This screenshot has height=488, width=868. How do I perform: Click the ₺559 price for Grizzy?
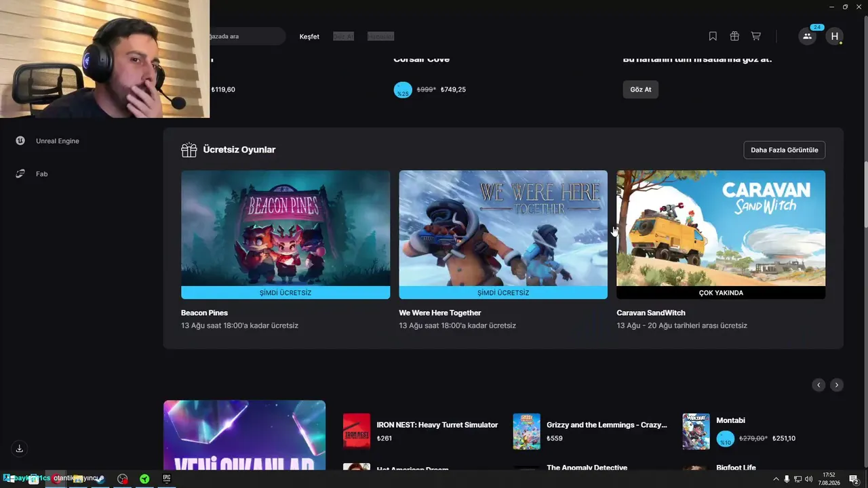(555, 439)
